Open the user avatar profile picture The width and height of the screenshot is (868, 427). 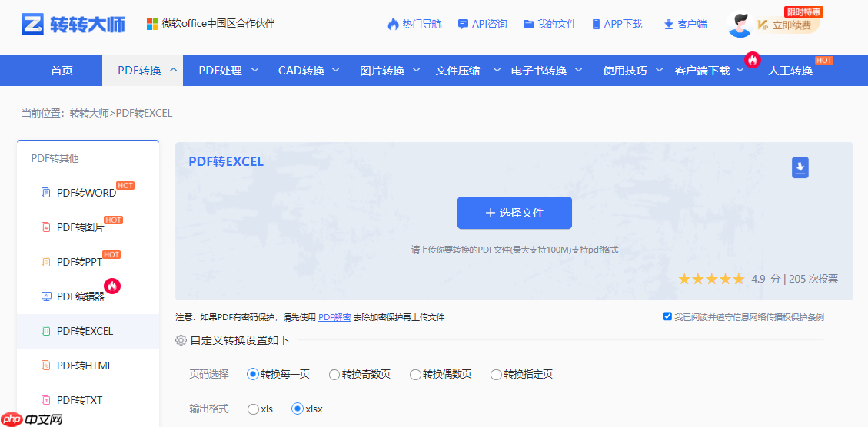tap(740, 25)
